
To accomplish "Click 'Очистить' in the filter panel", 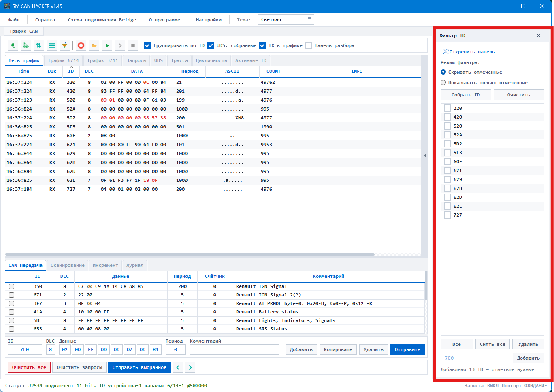I will [x=519, y=95].
